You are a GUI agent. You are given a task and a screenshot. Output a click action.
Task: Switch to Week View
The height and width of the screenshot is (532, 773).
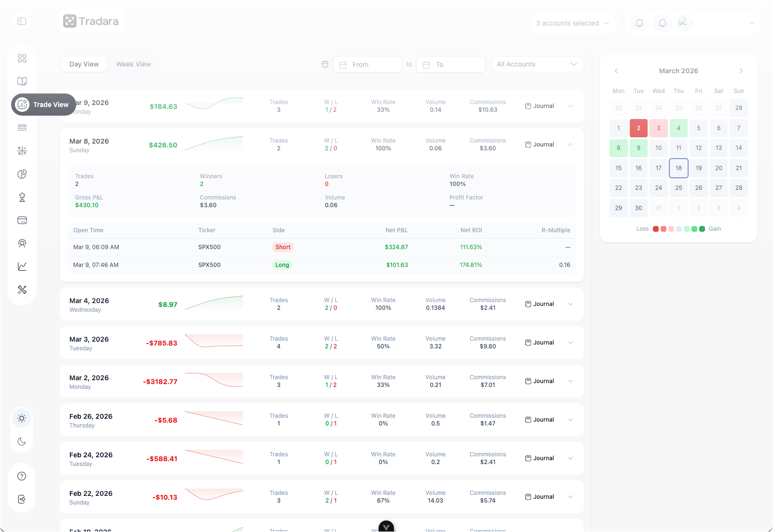(134, 64)
